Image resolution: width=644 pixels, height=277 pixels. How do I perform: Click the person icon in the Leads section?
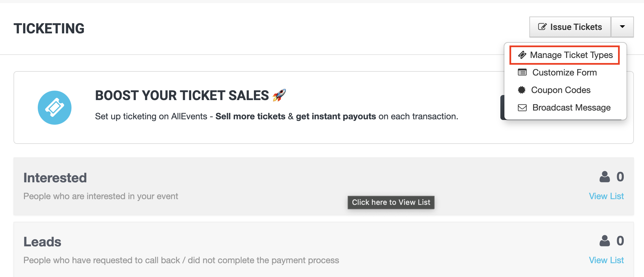click(605, 241)
